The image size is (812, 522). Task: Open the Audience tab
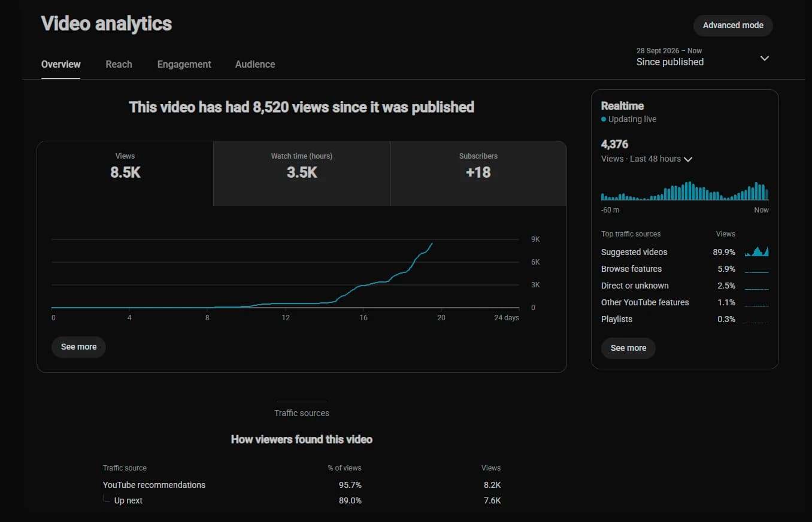pos(255,64)
